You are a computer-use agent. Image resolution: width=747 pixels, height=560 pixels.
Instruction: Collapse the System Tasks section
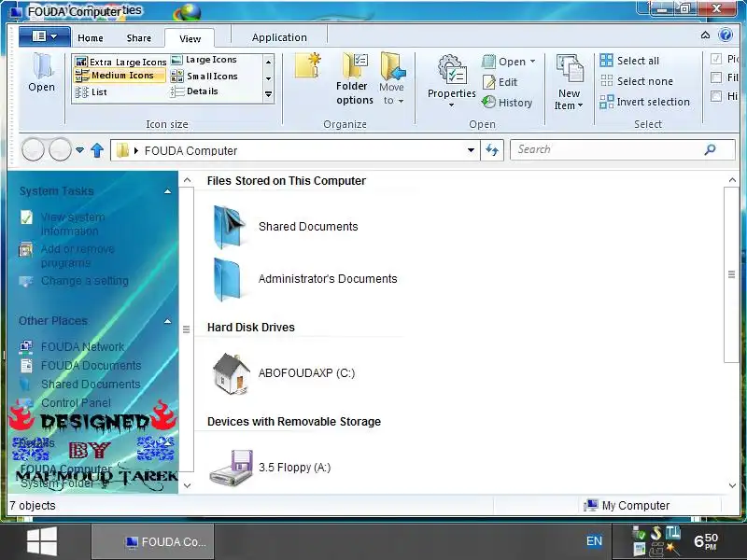click(168, 191)
